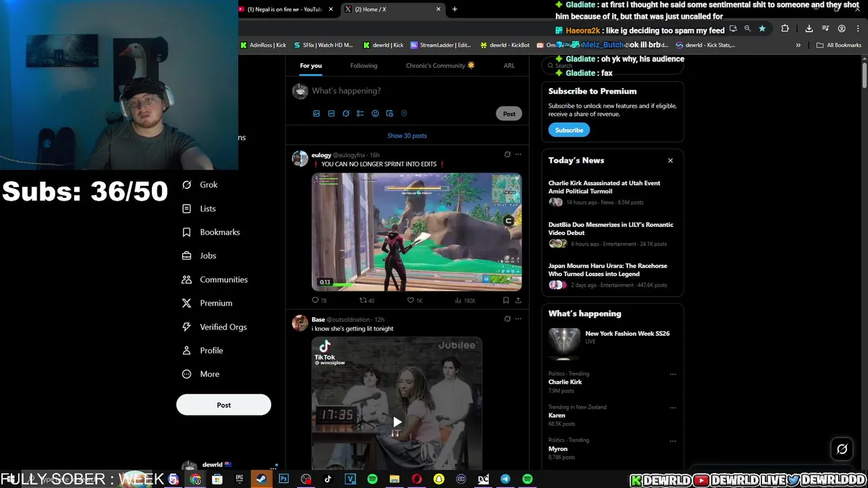868x488 pixels.
Task: Add a poll to the post
Action: point(360,114)
